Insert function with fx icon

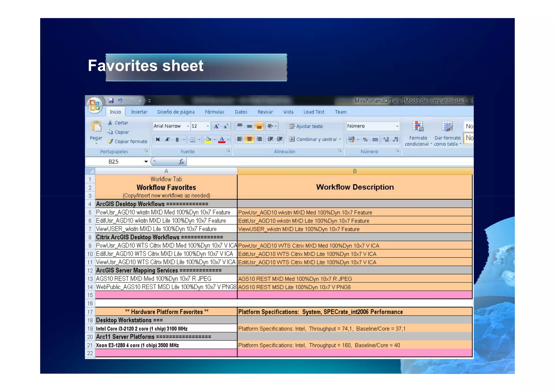(x=181, y=162)
